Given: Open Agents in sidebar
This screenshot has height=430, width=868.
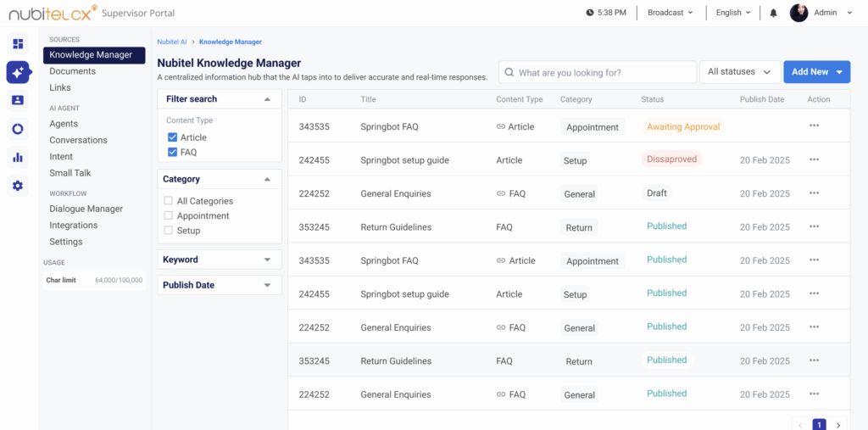Looking at the screenshot, I should click(x=64, y=124).
